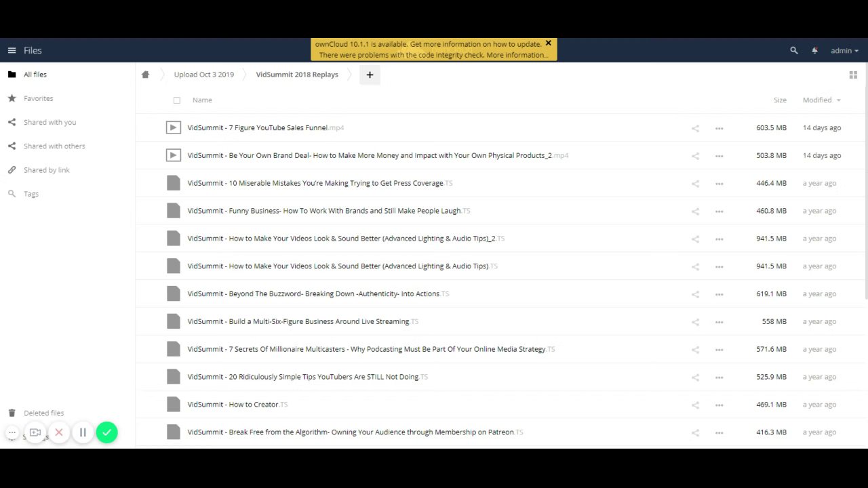Open more actions for Be Your Own Brand Deal
This screenshot has width=868, height=488.
[719, 156]
